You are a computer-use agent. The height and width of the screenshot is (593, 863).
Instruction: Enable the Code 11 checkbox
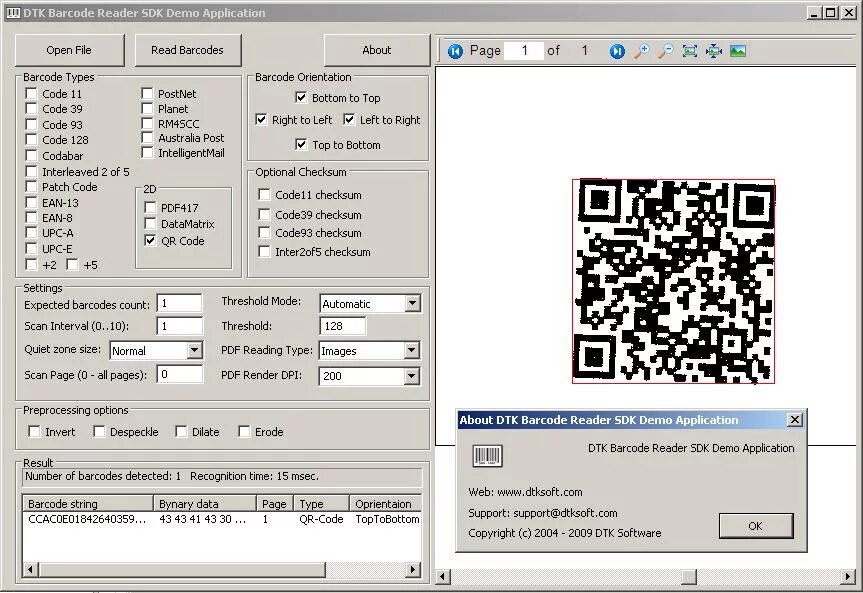(31, 94)
